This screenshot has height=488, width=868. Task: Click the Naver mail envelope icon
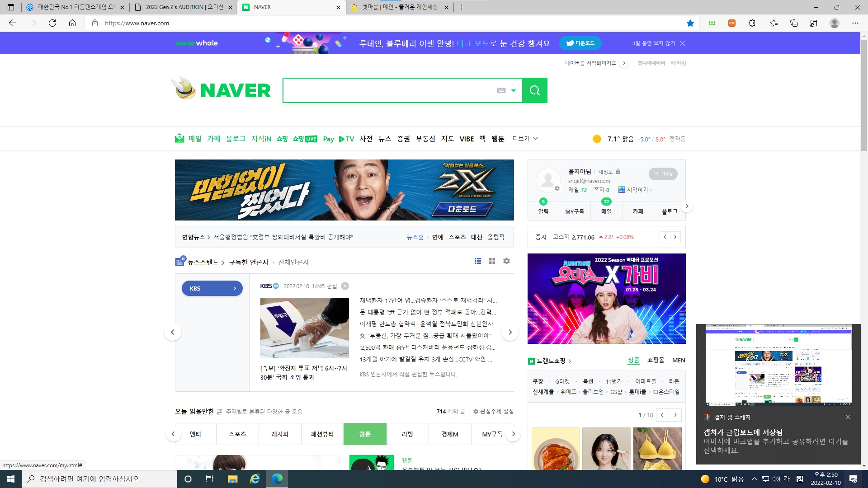click(x=179, y=139)
